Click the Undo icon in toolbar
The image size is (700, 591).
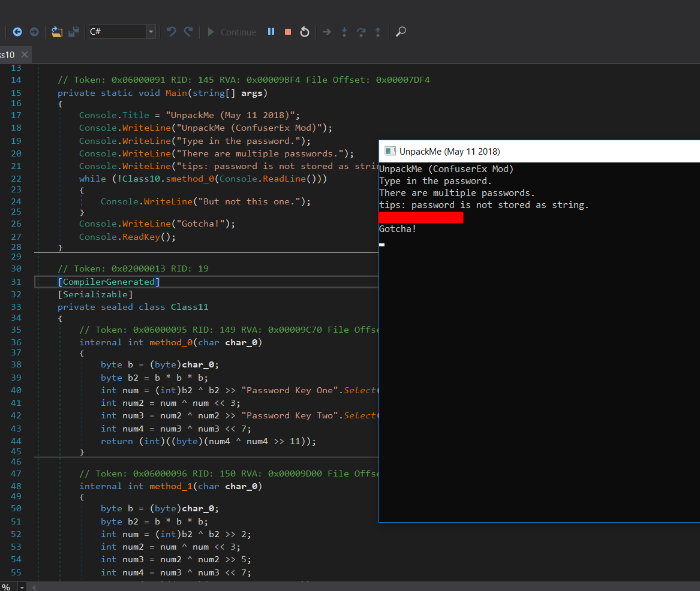pos(172,32)
